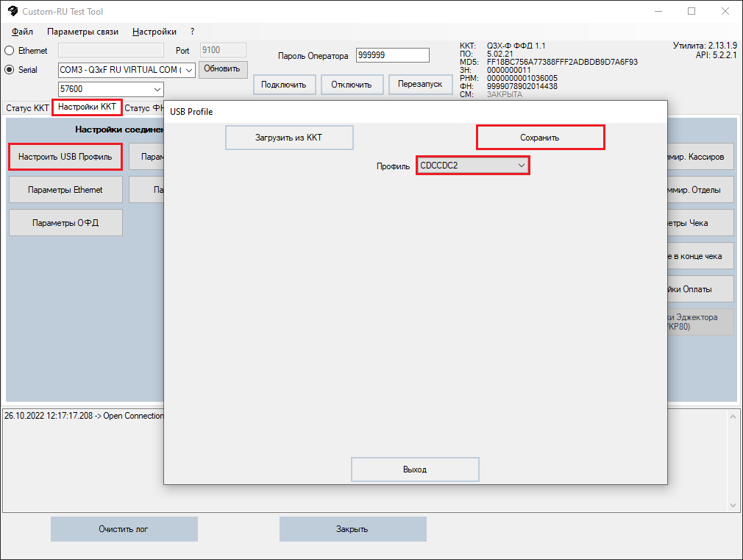Open the ? help menu

[x=192, y=32]
